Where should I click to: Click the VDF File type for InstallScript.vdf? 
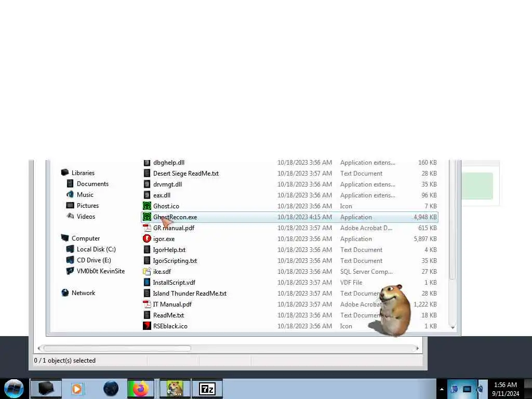coord(351,282)
